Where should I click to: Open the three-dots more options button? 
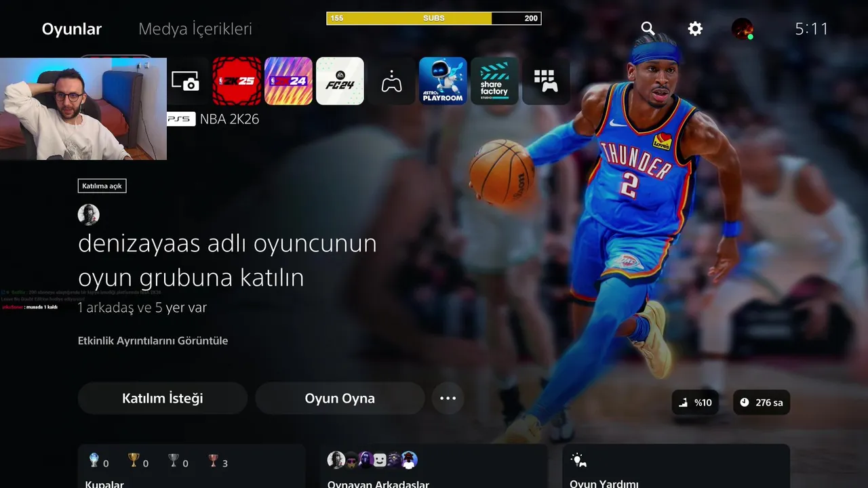pos(448,398)
